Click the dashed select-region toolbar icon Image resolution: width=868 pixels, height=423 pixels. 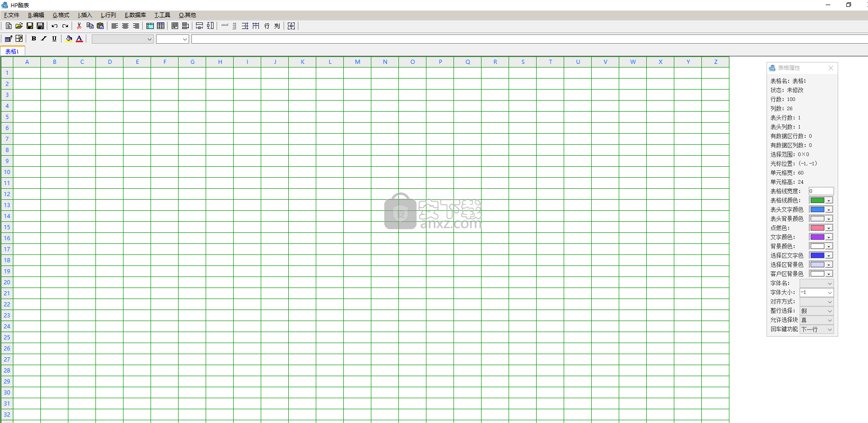click(x=291, y=26)
